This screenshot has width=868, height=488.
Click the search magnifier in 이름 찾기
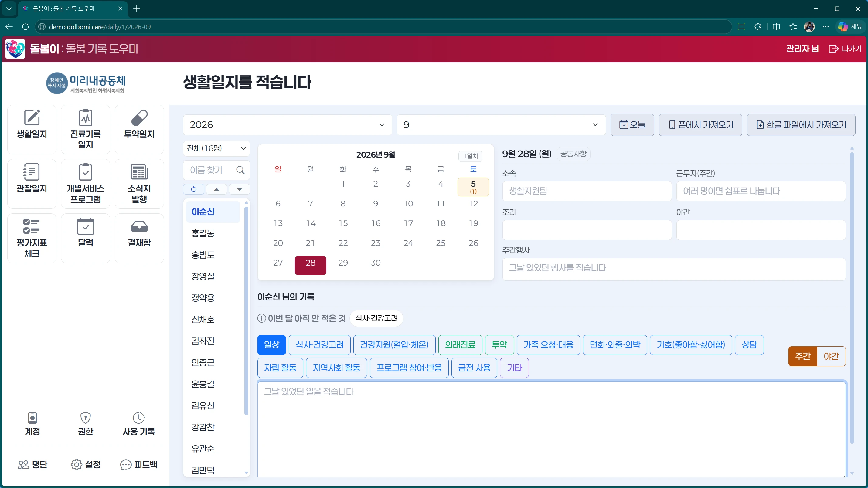pyautogui.click(x=240, y=170)
